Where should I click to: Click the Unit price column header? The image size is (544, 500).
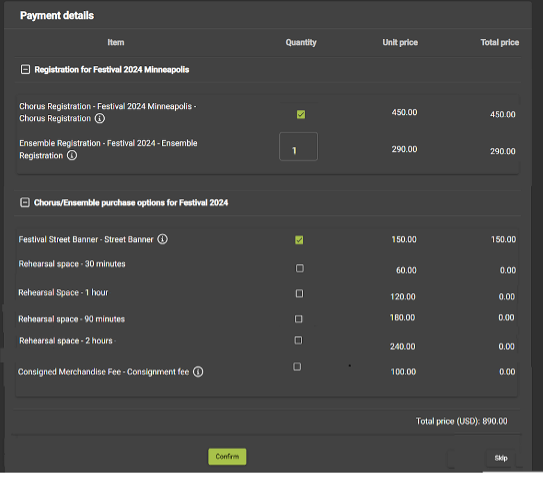[400, 42]
